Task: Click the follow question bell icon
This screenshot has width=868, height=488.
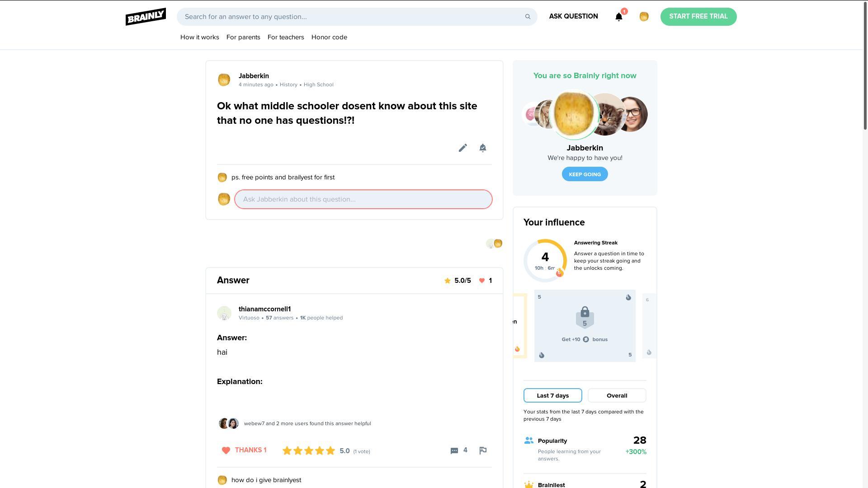Action: (x=482, y=148)
